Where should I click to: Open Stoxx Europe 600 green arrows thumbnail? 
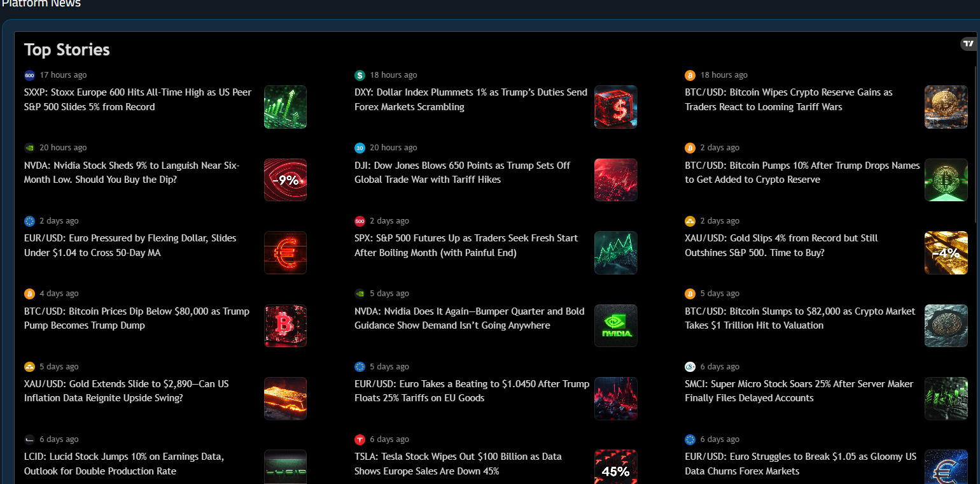click(285, 107)
